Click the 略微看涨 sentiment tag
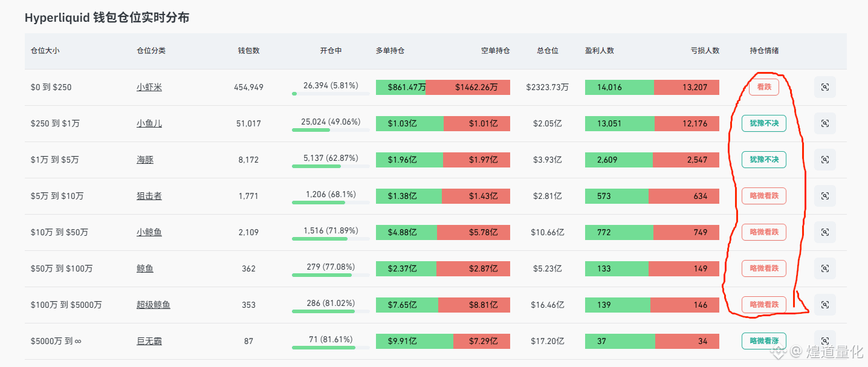 pyautogui.click(x=764, y=341)
